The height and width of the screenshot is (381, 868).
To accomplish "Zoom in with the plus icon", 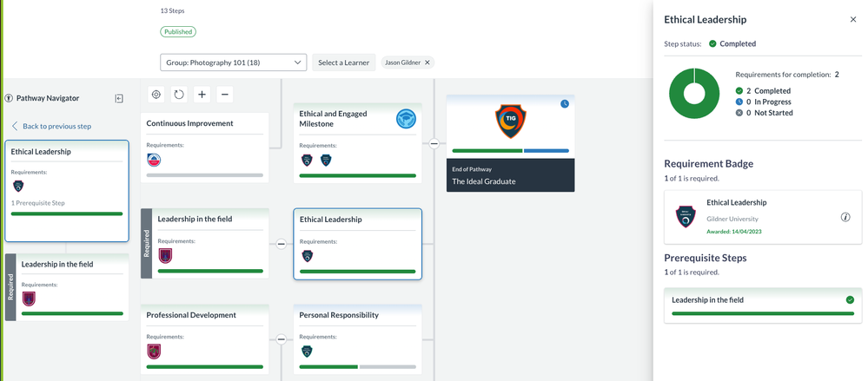I will coord(202,95).
